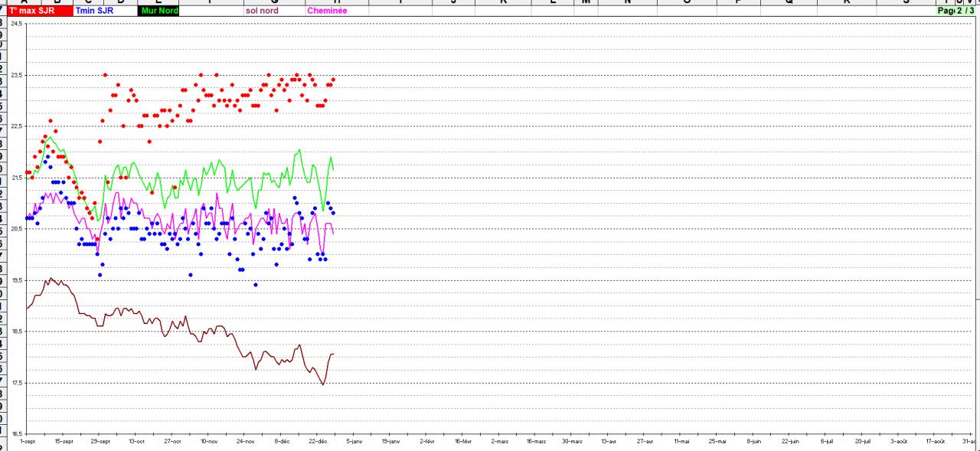This screenshot has width=980, height=451.
Task: Click the "8-déc" date axis label
Action: click(282, 442)
